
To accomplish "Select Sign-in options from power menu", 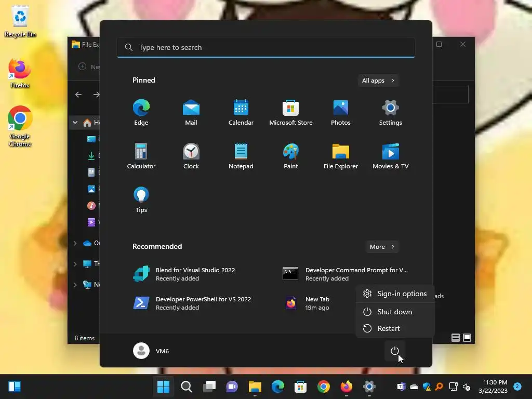I will tap(395, 294).
